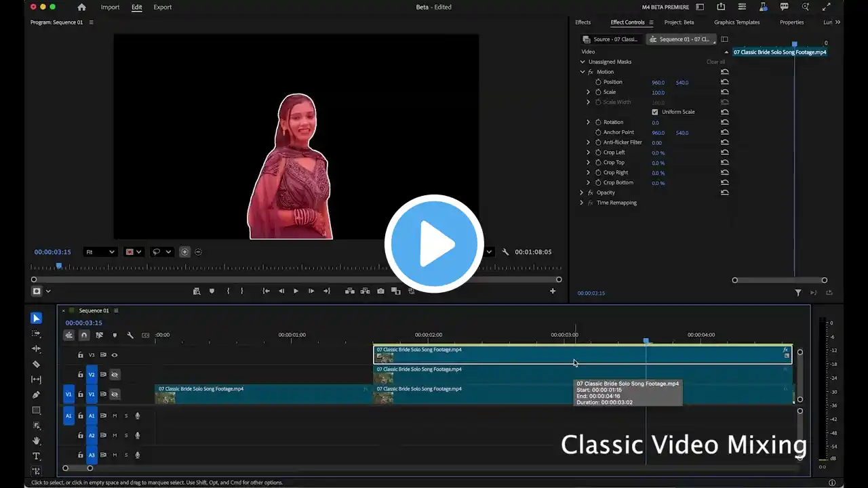Reset the Position parameter
The width and height of the screenshot is (868, 488).
tap(724, 82)
